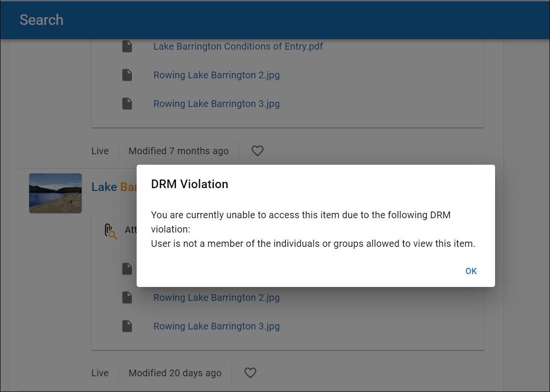Viewport: 550px width, 392px height.
Task: Click the attachment search paperclip icon
Action: point(110,231)
